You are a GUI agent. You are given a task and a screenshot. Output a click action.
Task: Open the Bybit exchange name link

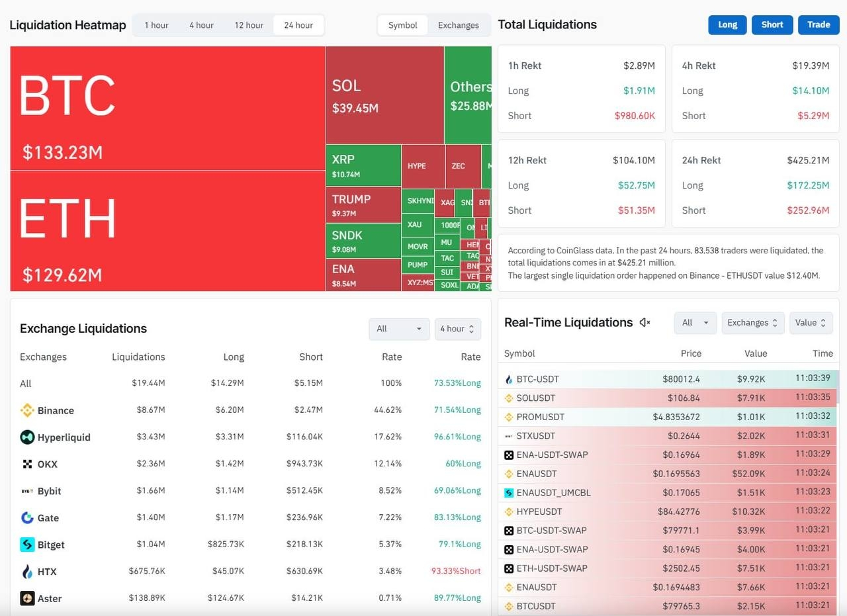pos(50,491)
